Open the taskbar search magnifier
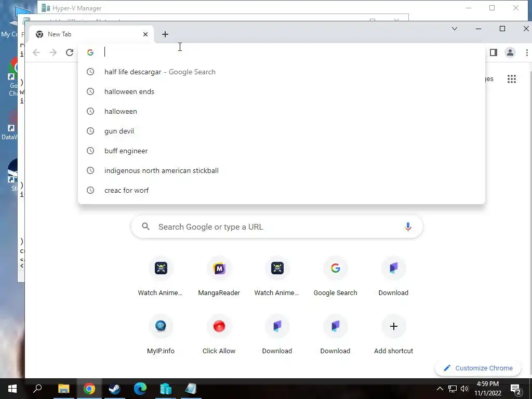This screenshot has width=532, height=399. coord(37,389)
